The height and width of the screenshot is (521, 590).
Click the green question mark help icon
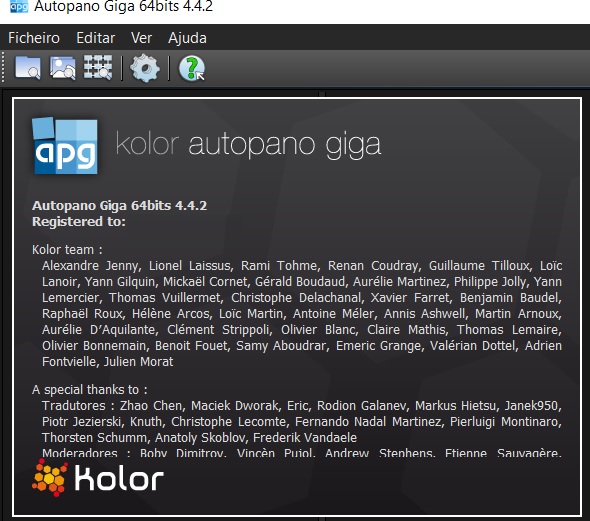192,68
